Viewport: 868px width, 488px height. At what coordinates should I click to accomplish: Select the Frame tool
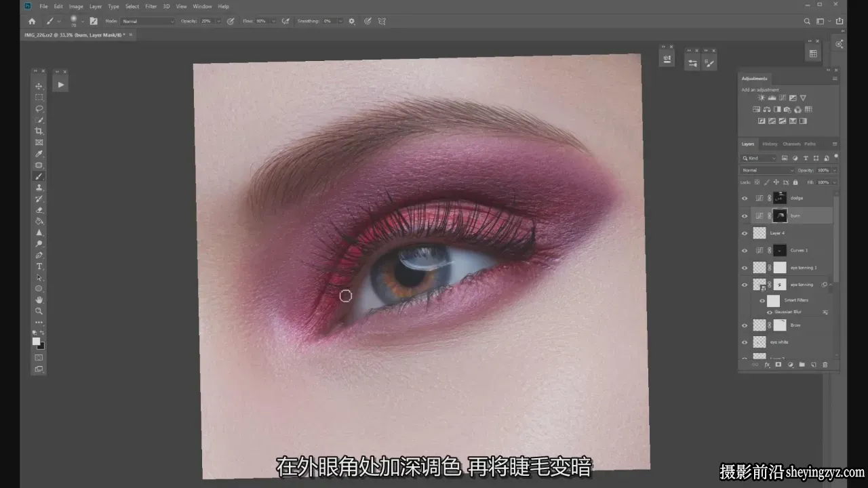pos(39,142)
